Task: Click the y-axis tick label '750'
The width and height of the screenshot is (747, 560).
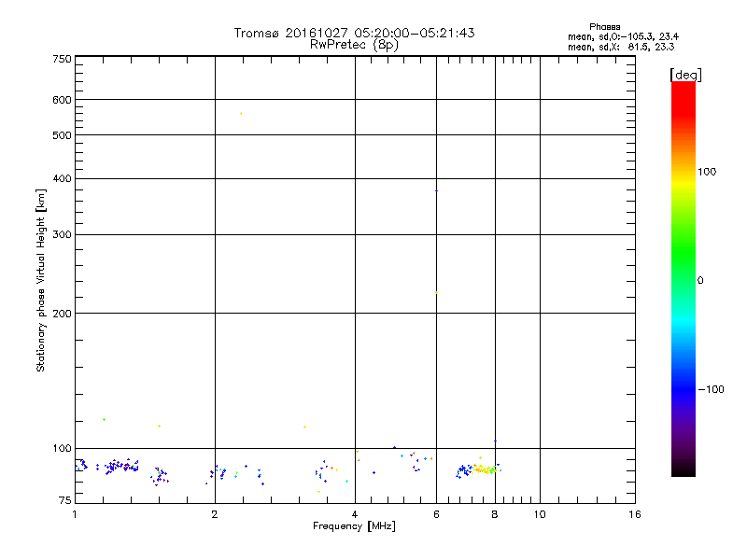Action: (x=62, y=59)
